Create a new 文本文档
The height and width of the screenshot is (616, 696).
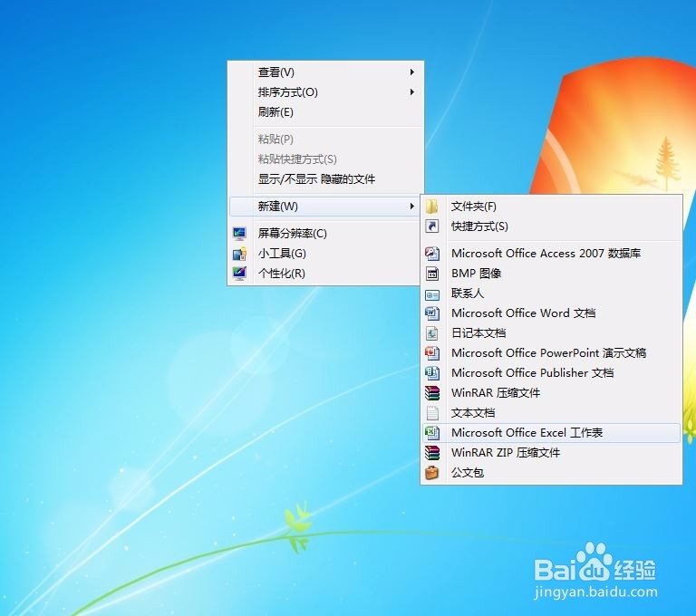(551, 413)
